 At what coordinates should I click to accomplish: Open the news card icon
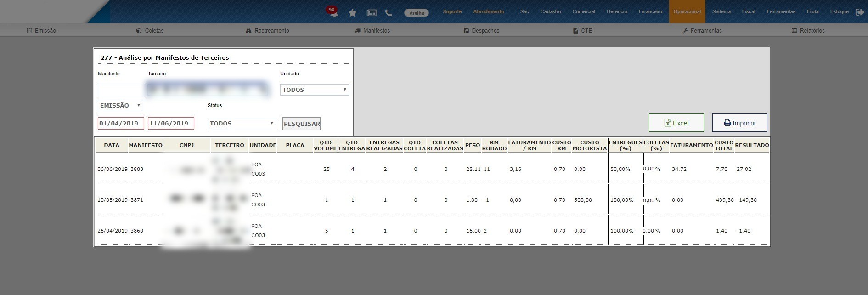[x=372, y=13]
